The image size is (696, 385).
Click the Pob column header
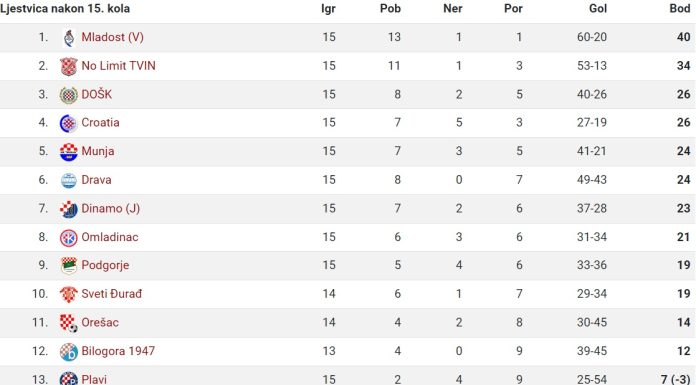click(x=390, y=8)
